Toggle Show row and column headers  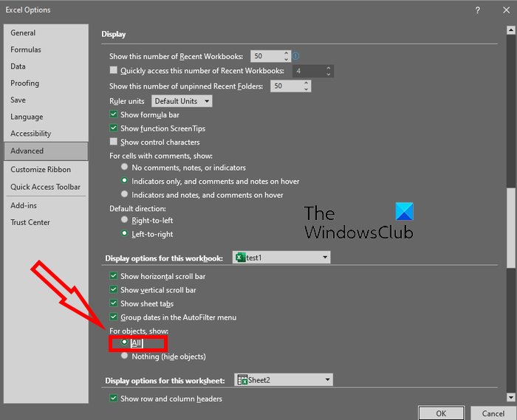[x=114, y=399]
